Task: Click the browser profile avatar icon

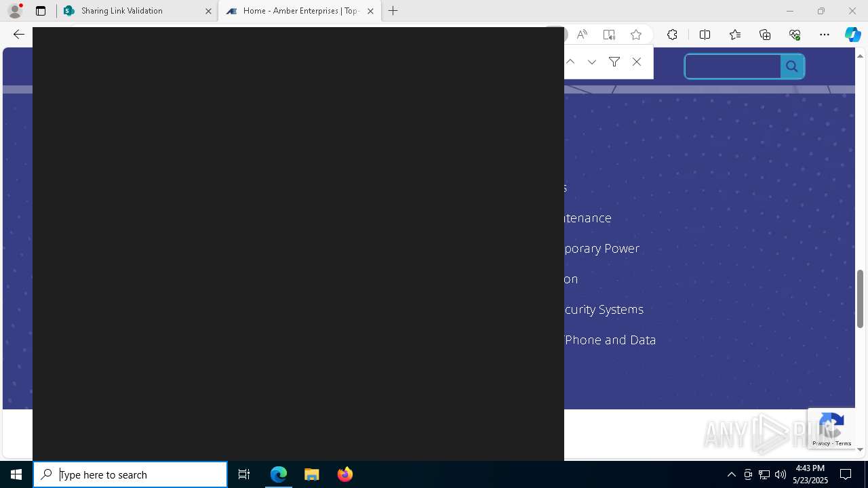Action: coord(14,11)
